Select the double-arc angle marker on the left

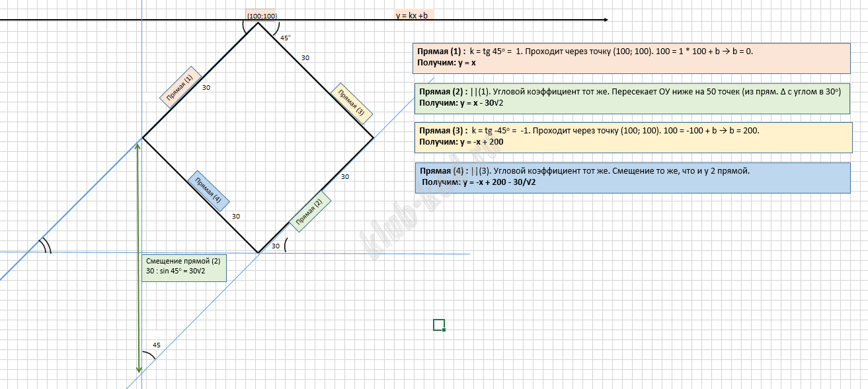click(x=45, y=246)
